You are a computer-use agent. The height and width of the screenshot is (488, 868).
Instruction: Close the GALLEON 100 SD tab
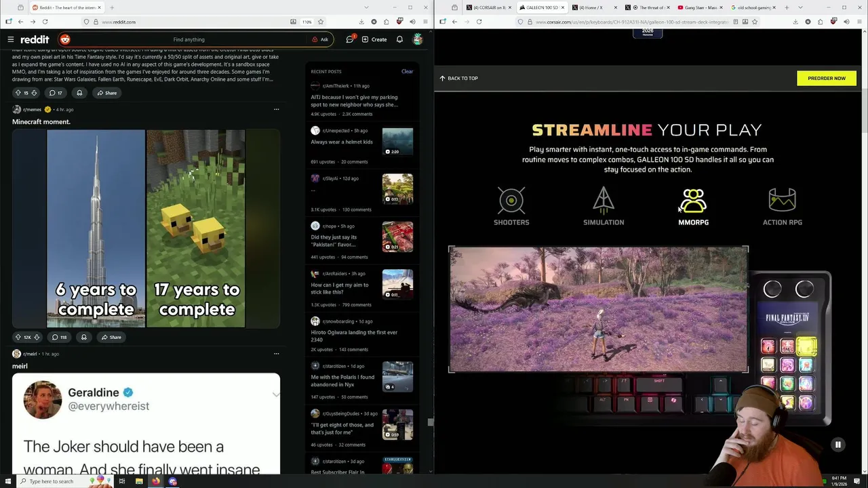click(562, 7)
